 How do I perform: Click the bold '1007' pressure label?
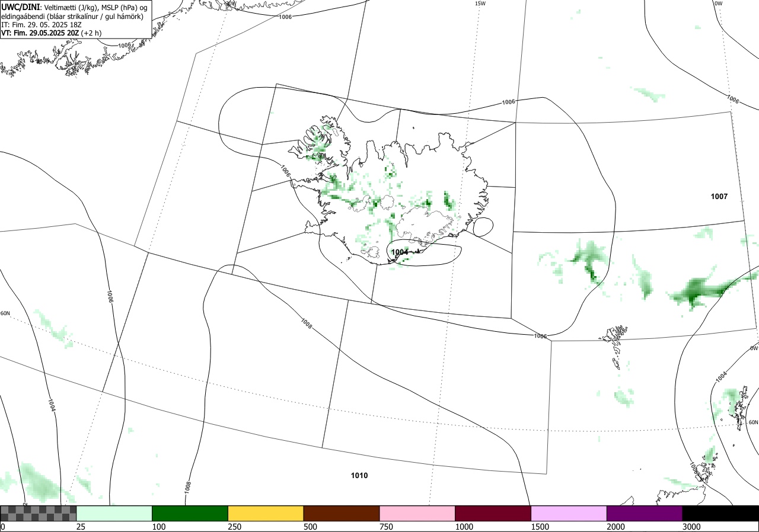[719, 196]
